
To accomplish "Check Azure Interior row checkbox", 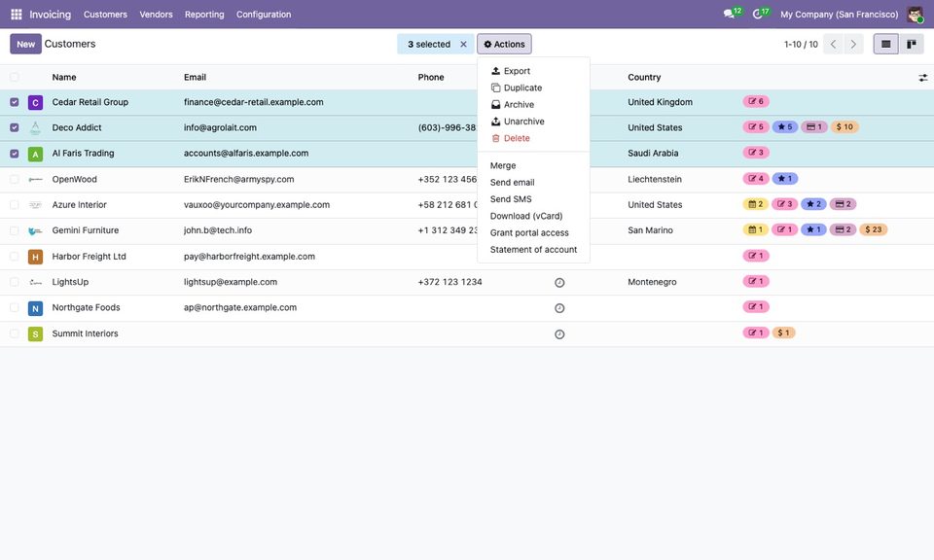I will [15, 205].
